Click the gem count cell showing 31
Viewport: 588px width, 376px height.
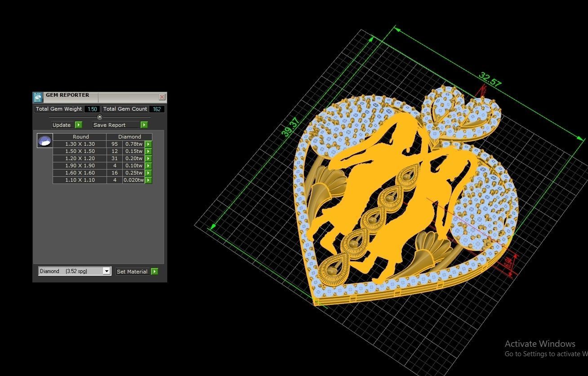pos(115,159)
